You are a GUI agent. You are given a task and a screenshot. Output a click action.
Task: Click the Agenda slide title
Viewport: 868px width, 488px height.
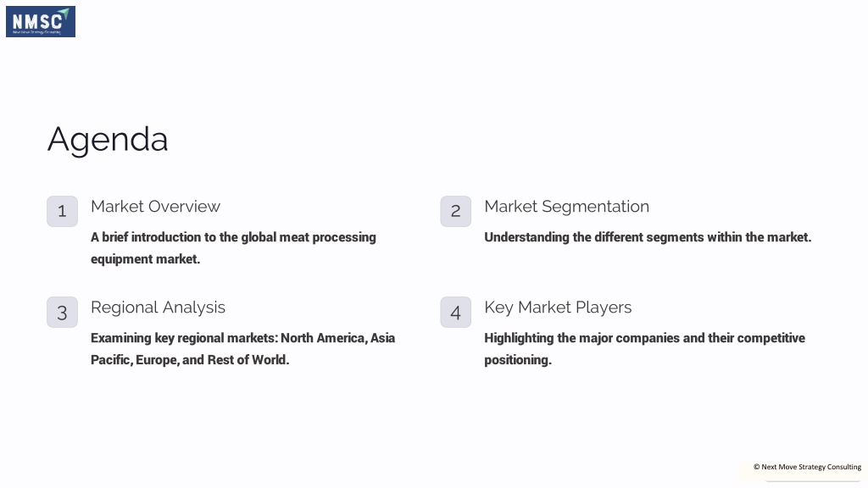[x=108, y=139]
